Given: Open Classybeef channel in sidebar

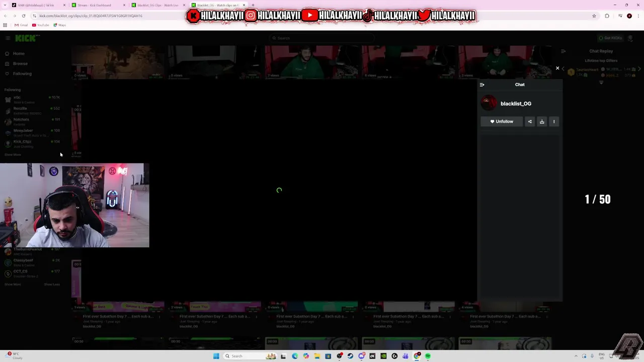Looking at the screenshot, I should [x=32, y=262].
